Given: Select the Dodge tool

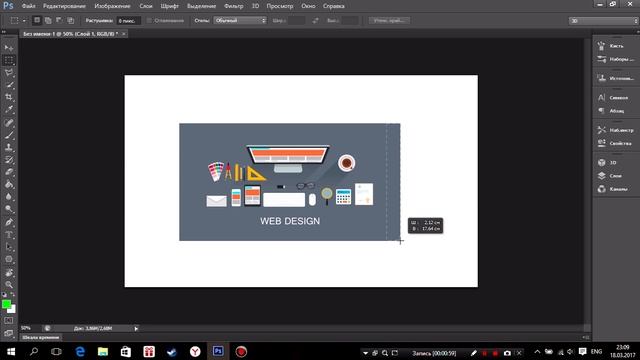Looking at the screenshot, I should [9, 209].
